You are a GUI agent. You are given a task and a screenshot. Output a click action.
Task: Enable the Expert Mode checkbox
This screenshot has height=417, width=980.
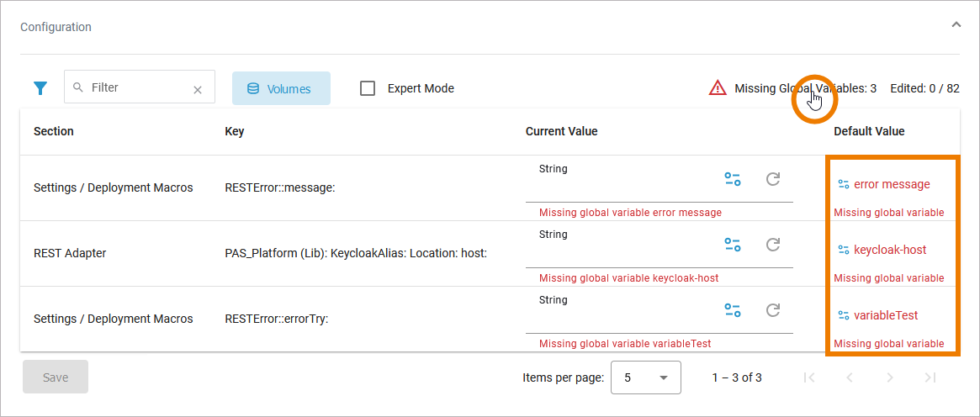pos(368,88)
